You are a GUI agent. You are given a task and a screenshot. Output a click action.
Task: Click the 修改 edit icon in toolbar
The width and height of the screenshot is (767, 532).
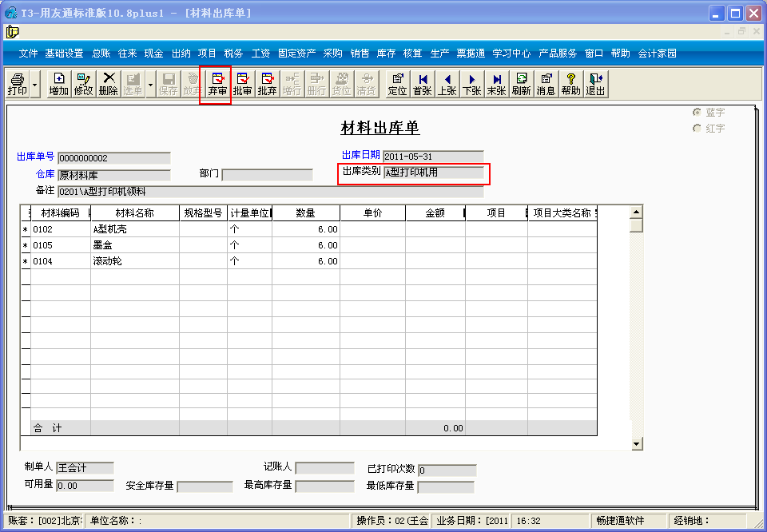83,84
